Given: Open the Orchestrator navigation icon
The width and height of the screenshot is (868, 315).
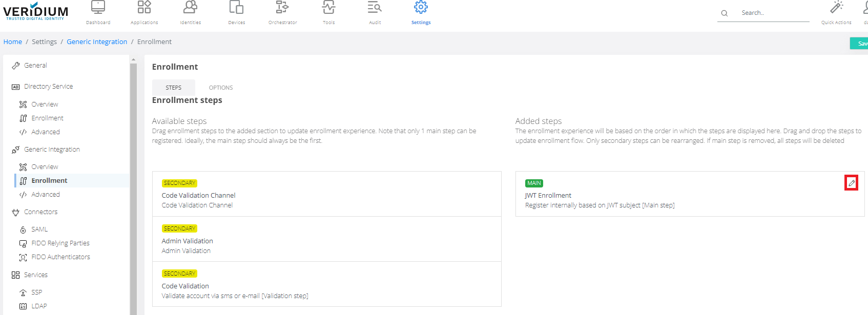Looking at the screenshot, I should [x=282, y=8].
